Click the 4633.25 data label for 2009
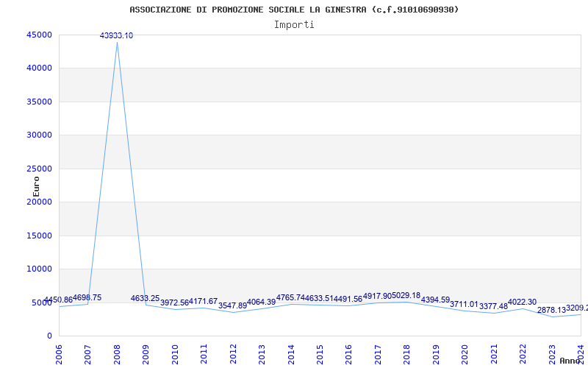The width and height of the screenshot is (588, 368). click(x=145, y=299)
